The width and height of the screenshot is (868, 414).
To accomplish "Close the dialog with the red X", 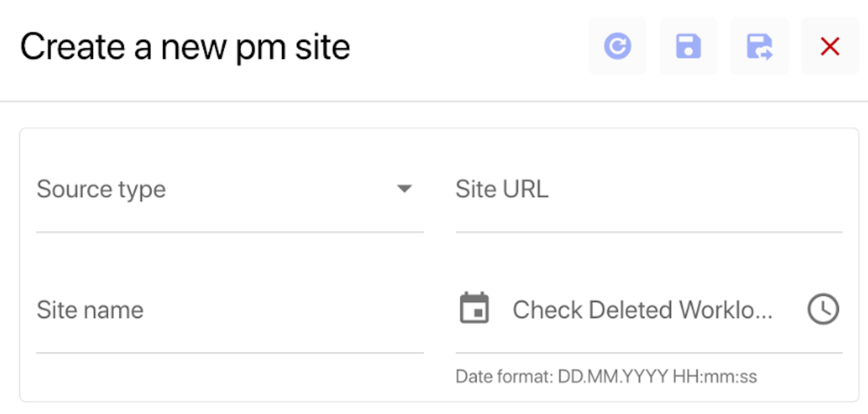I will coord(830,46).
